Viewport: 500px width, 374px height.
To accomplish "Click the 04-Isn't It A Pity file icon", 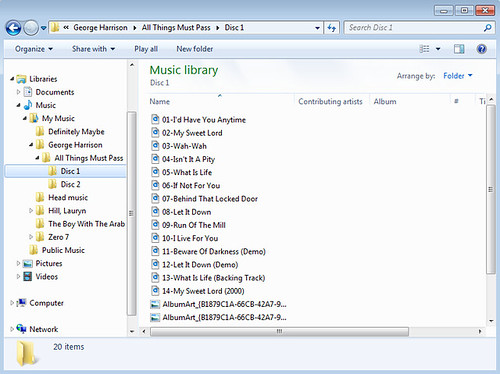I will (x=155, y=159).
